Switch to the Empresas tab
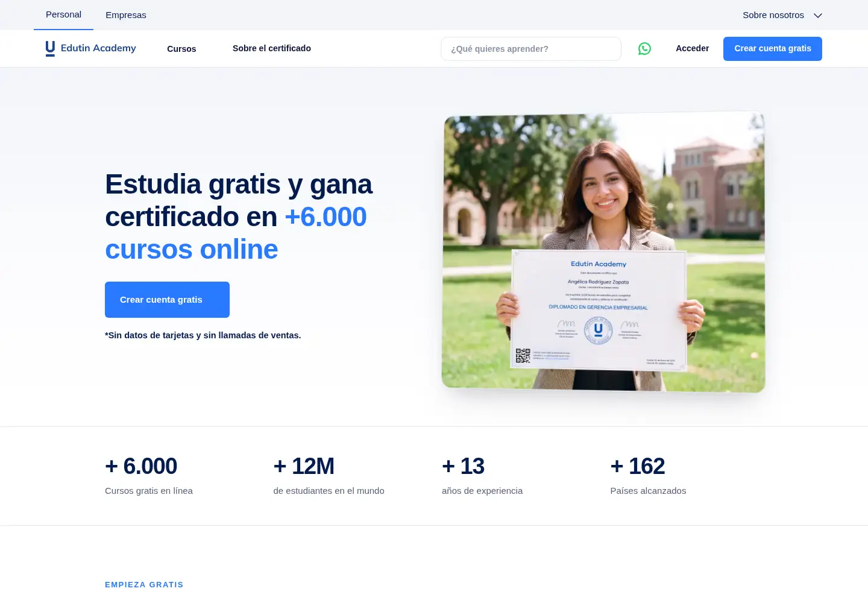This screenshot has height=603, width=868. [126, 15]
